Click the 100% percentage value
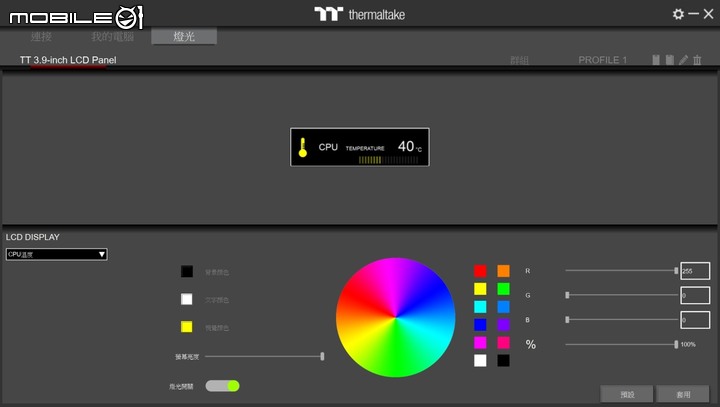The width and height of the screenshot is (720, 407). pyautogui.click(x=688, y=344)
